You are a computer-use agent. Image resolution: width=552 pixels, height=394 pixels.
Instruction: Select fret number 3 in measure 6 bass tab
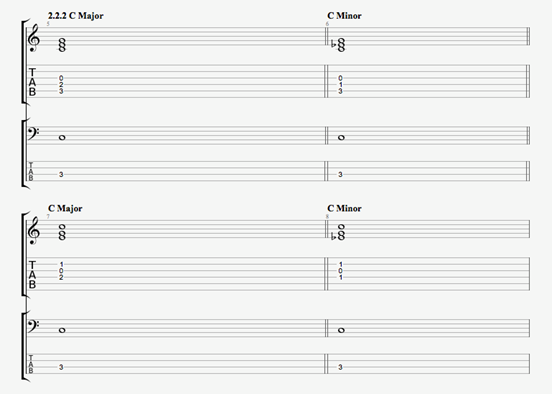(x=340, y=174)
